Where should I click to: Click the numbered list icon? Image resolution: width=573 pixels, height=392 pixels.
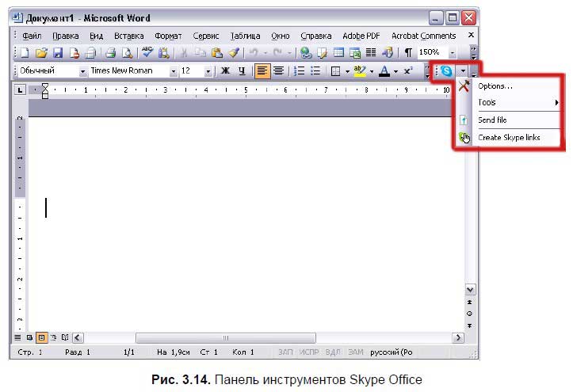click(x=300, y=71)
